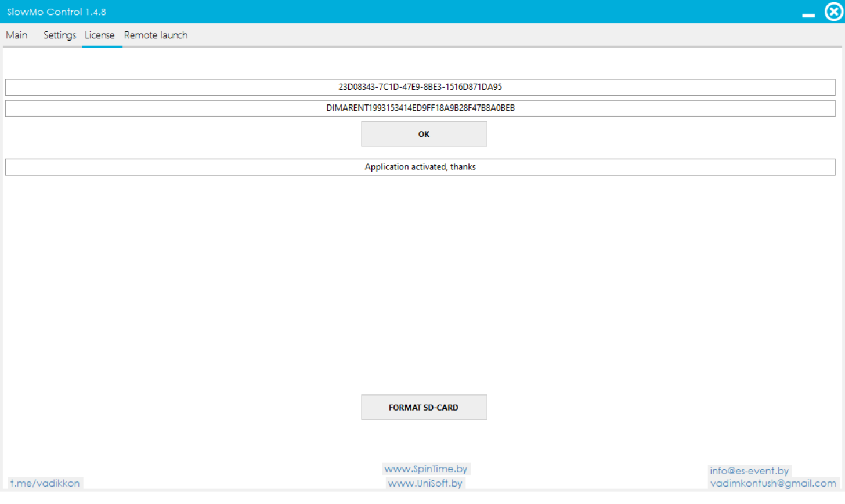Open the Settings tab
The width and height of the screenshot is (845, 504).
(x=60, y=35)
